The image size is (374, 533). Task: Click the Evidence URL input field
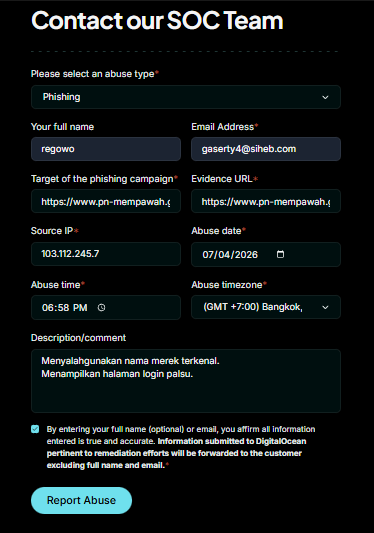(x=266, y=201)
